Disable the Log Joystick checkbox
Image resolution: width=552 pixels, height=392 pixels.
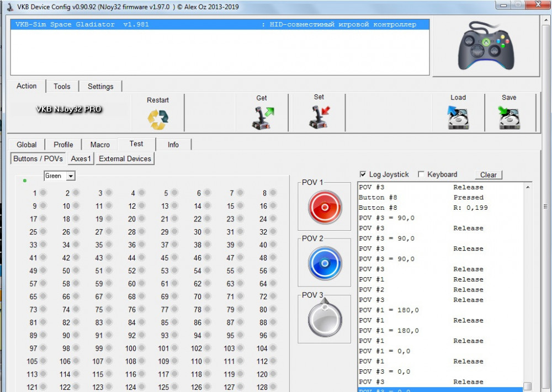[363, 174]
